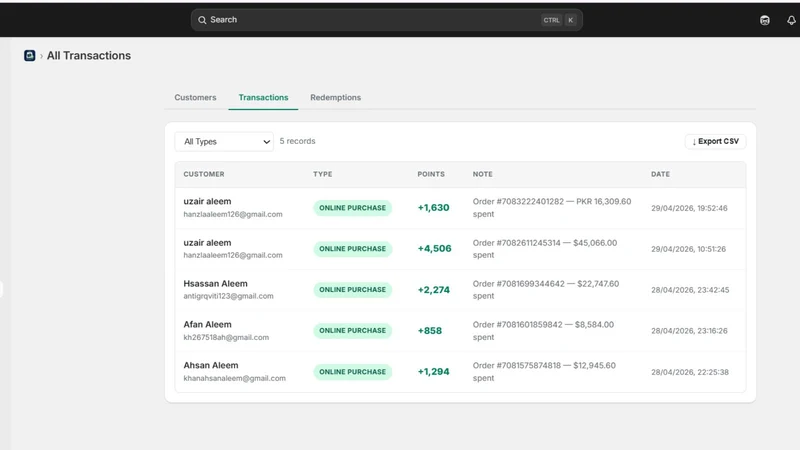Focus the Search field
Viewport: 800px width, 450px height.
point(387,20)
